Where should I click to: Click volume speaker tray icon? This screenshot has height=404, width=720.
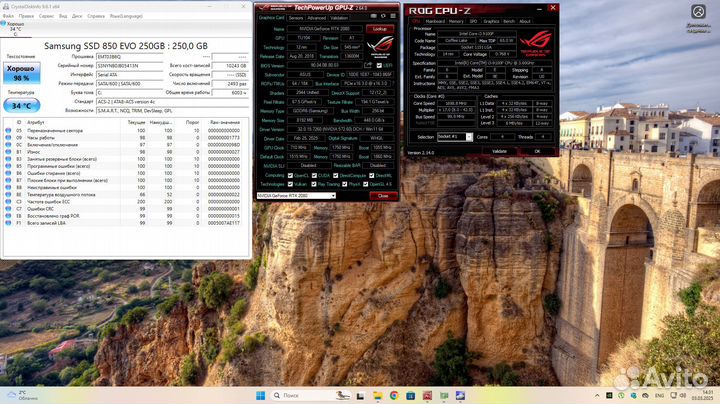683,395
